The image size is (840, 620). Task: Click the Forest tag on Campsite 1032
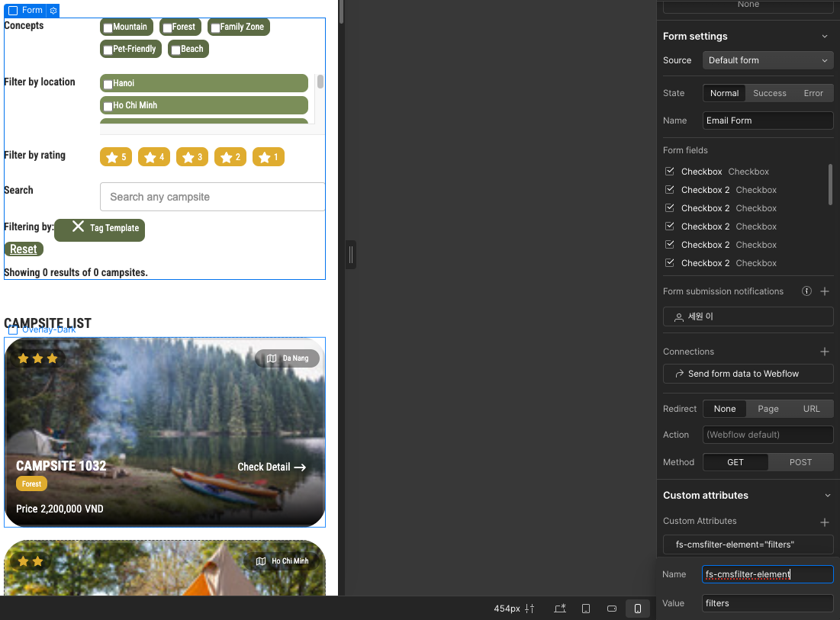(x=31, y=484)
